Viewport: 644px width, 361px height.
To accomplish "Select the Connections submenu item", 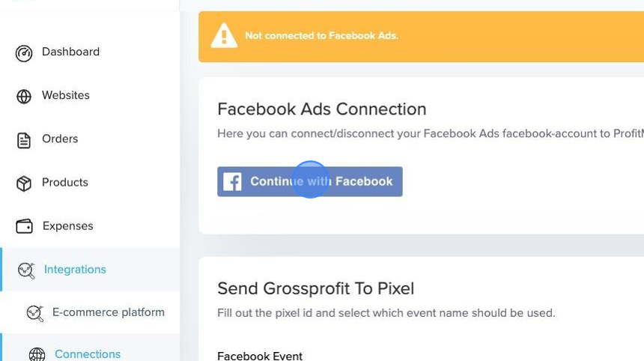I will (x=87, y=354).
